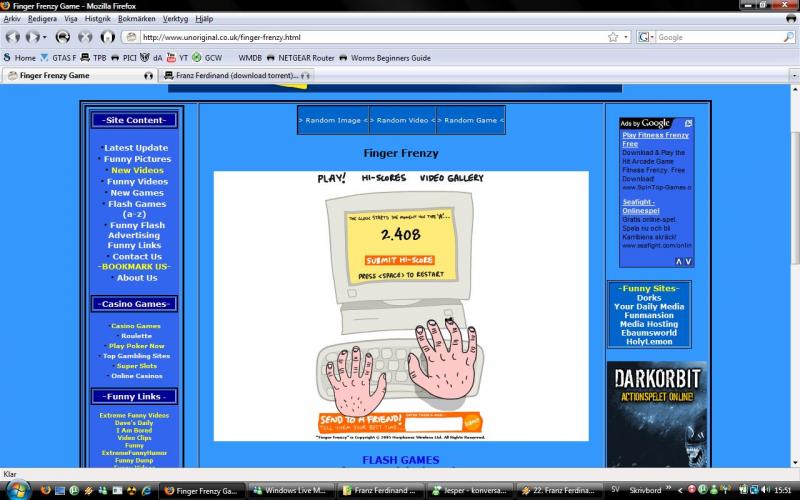
Task: Open the Play Fitness Frenzy Free ad
Action: pos(655,139)
